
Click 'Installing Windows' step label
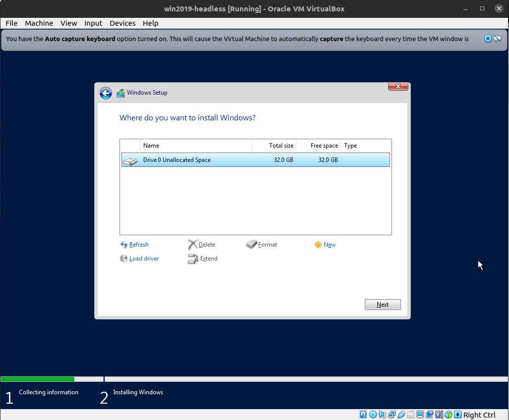[138, 392]
